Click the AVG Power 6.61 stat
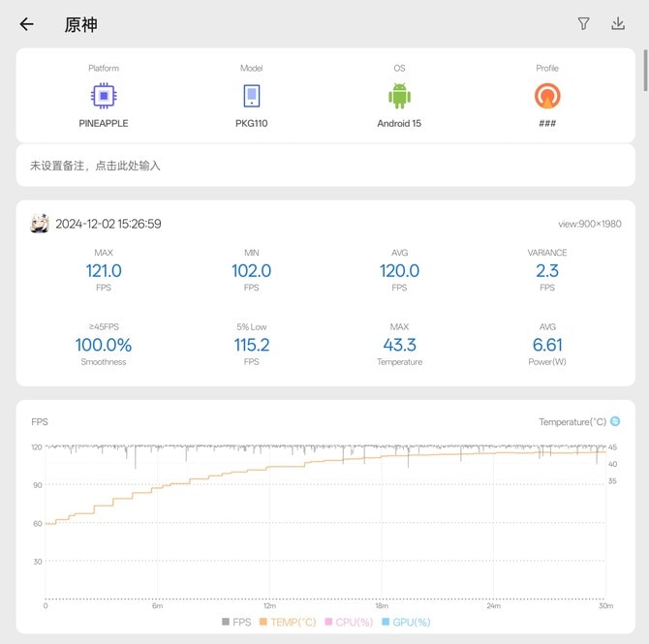The width and height of the screenshot is (649, 644). 547,345
